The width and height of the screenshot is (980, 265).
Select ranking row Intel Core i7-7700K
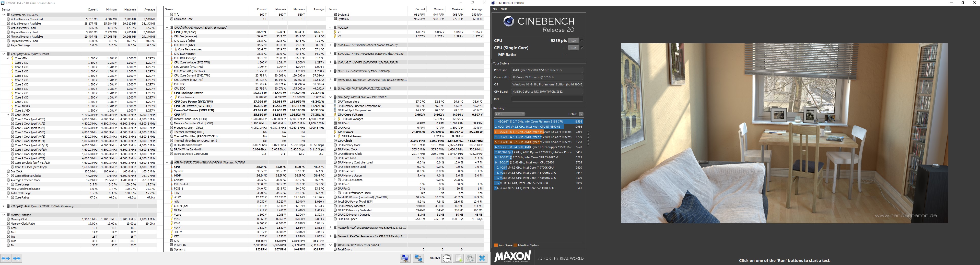tap(538, 168)
